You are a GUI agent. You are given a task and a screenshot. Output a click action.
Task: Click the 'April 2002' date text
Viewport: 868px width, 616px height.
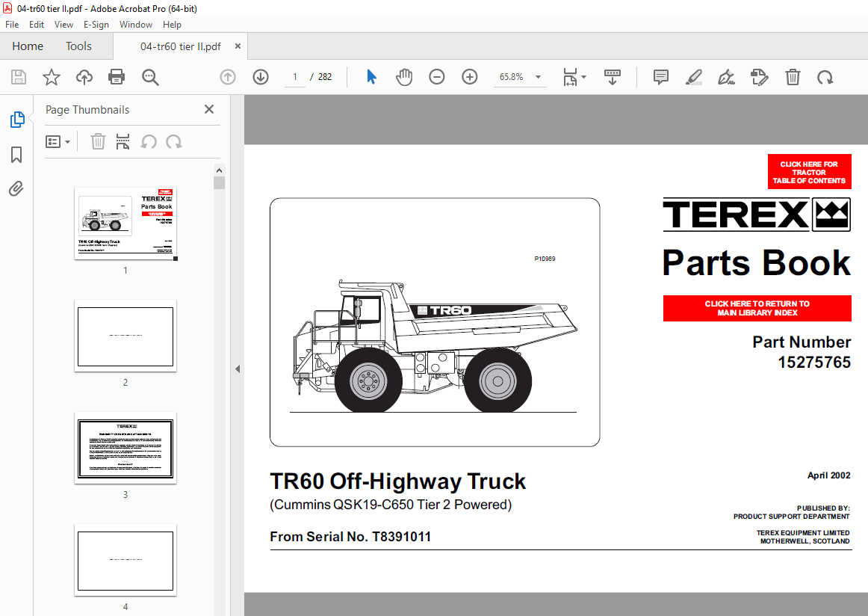(828, 475)
